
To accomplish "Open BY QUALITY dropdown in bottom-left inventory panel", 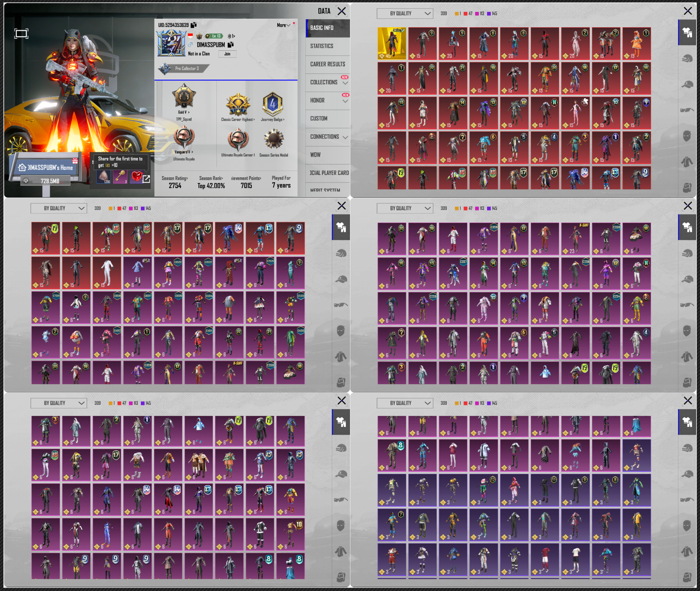I will (59, 403).
